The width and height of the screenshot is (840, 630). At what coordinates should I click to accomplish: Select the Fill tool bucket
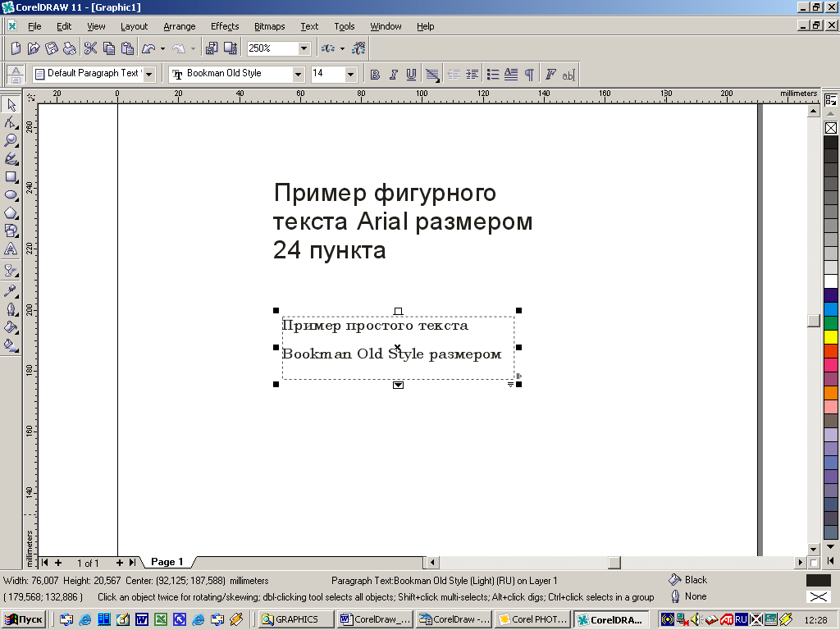11,327
